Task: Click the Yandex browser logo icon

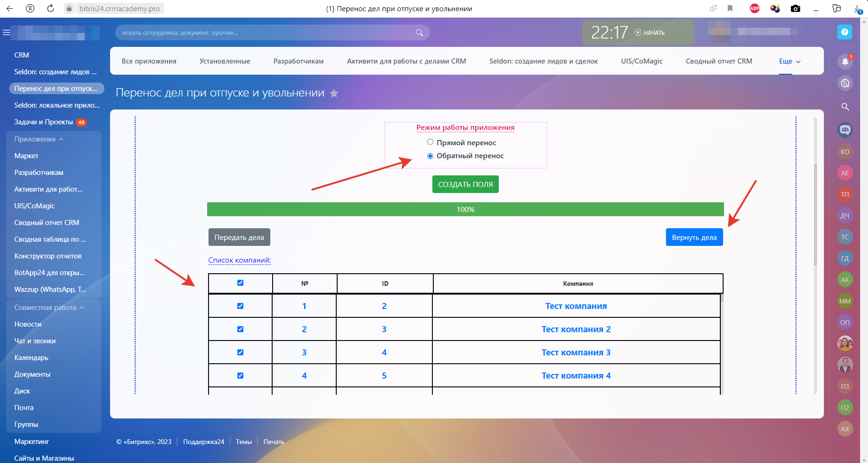Action: point(30,8)
